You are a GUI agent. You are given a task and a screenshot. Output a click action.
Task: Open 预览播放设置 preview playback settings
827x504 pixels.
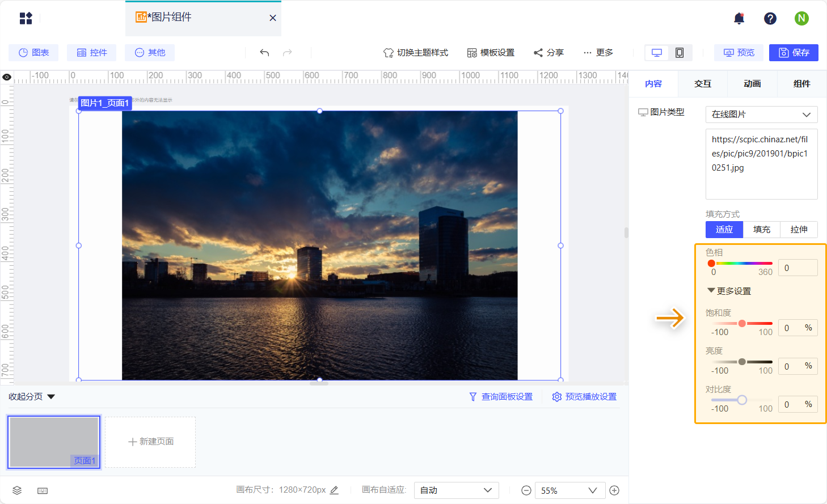[x=584, y=397]
